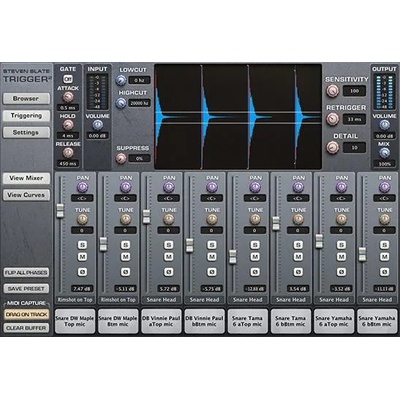Click the Hold knob in Gate section
This screenshot has height=400, width=400.
68,125
